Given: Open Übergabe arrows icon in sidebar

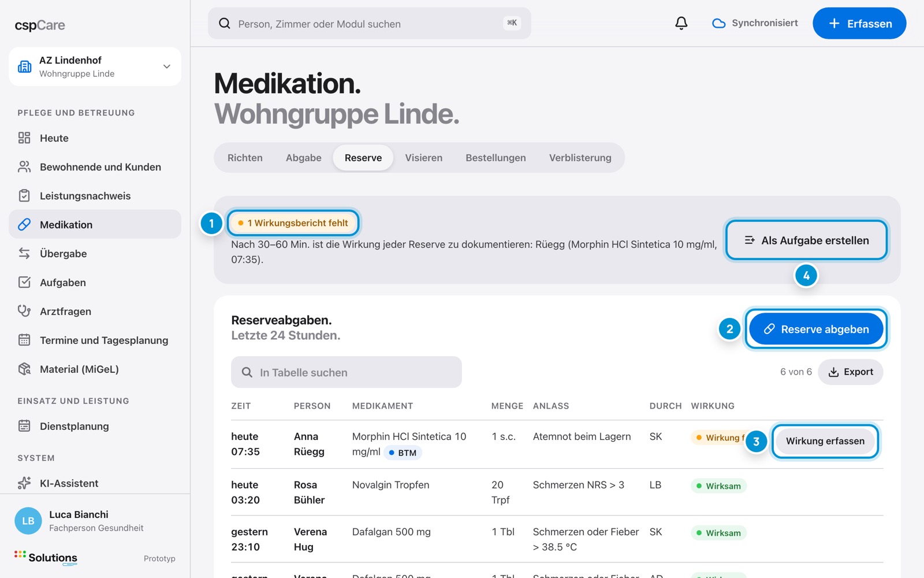Looking at the screenshot, I should [24, 253].
